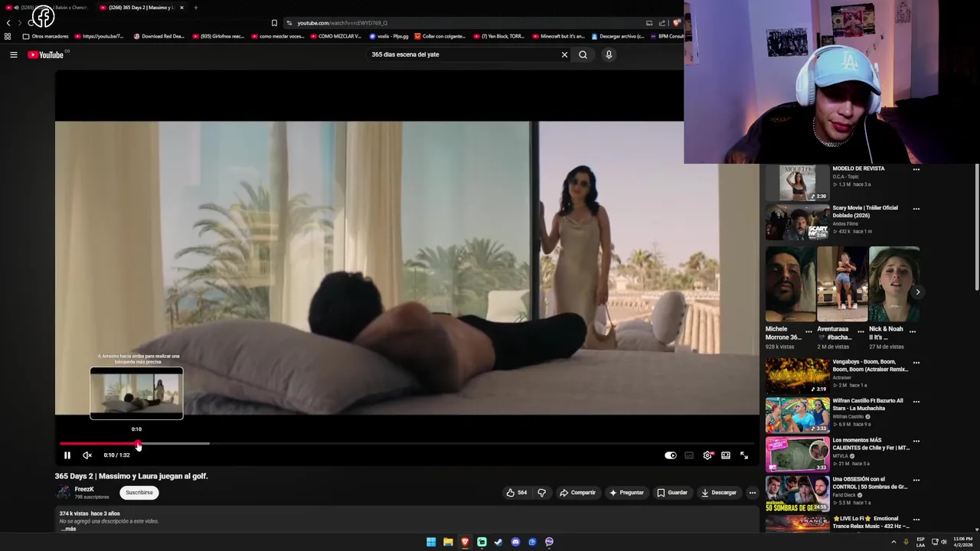980x551 pixels.
Task: Open a new browser tab
Action: pos(195,8)
